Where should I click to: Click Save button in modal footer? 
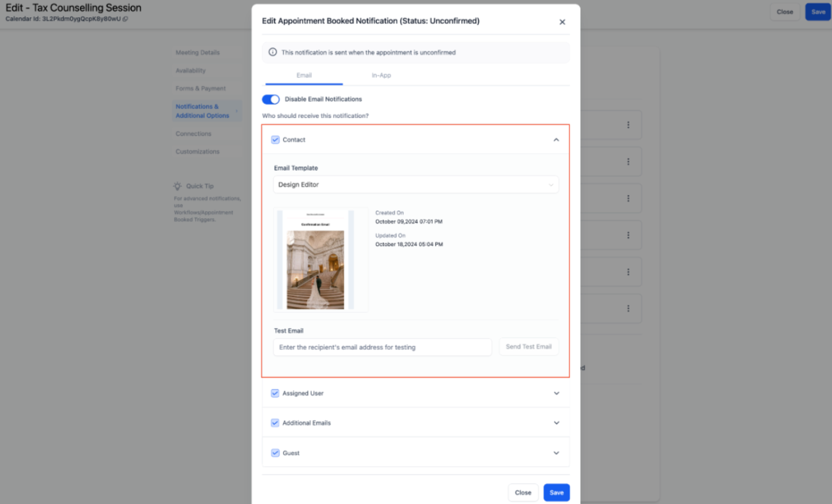tap(556, 493)
